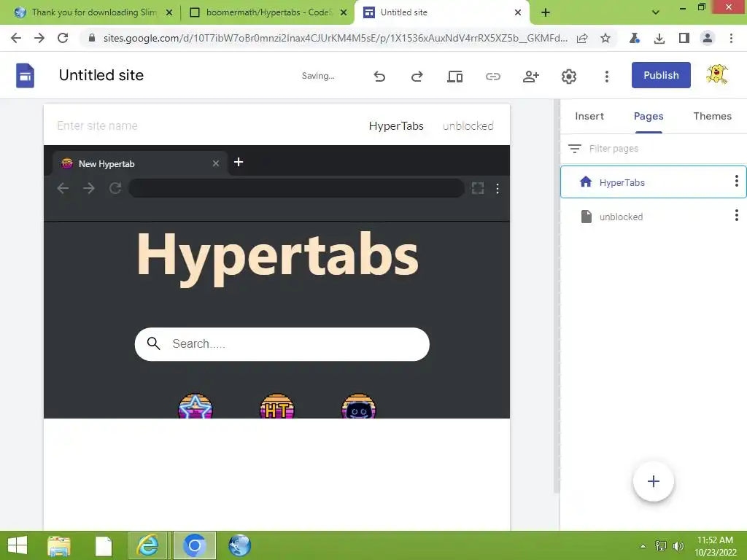The image size is (747, 560).
Task: Click the editor vertical scrollbar
Action: coord(556,296)
